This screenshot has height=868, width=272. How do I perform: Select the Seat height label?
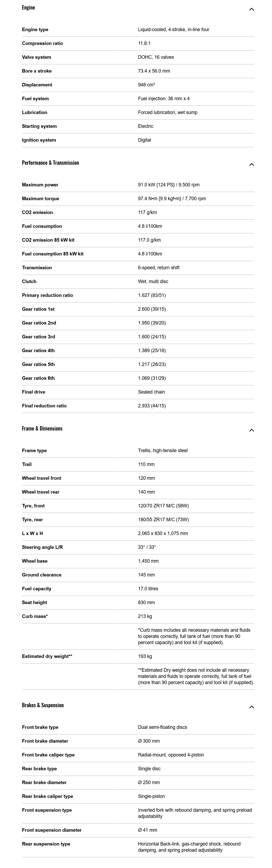tap(34, 602)
